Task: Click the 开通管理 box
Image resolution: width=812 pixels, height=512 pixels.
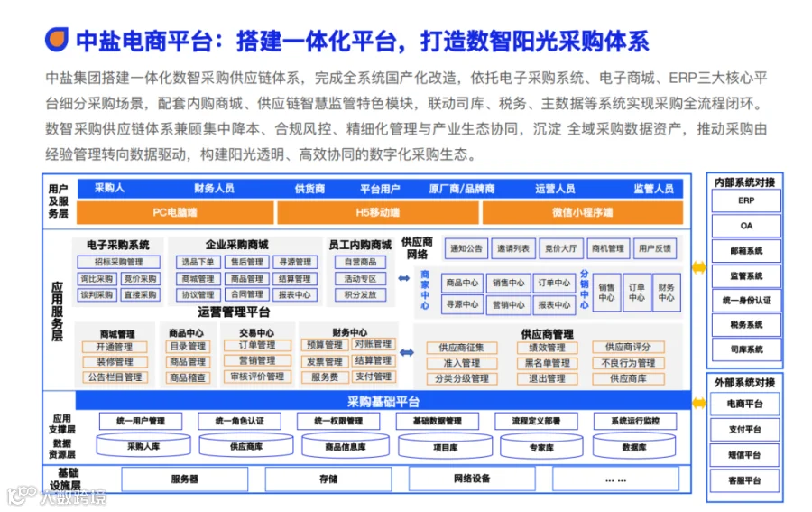Action: [x=115, y=347]
